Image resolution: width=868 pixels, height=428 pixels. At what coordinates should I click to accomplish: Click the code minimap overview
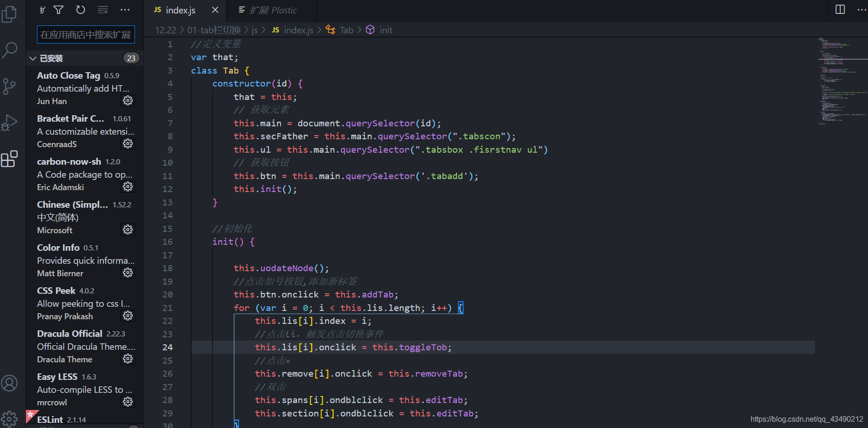[842, 81]
